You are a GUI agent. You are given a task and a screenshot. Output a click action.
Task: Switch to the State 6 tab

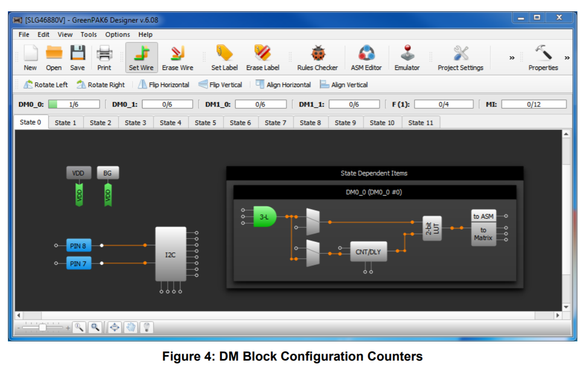[x=241, y=123]
